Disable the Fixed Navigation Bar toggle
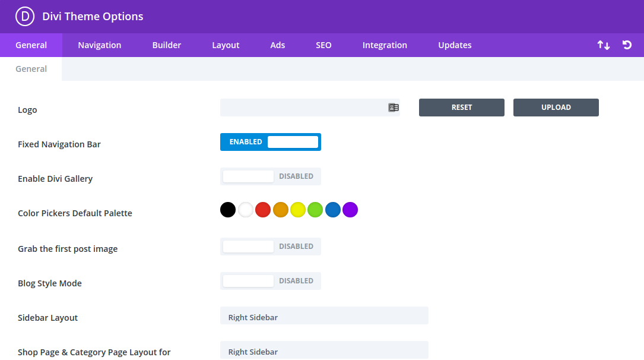Screen dimensions: 644x360 point(270,142)
